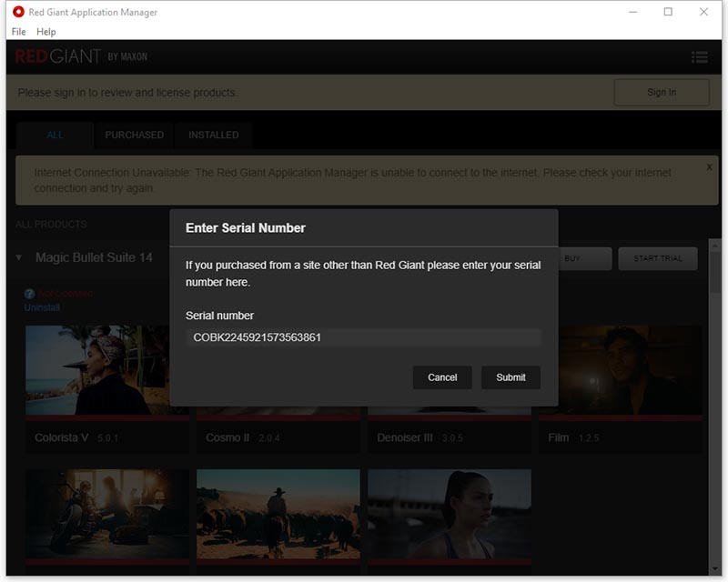Screen dimensions: 728x582
Task: Open the Help menu
Action: point(46,32)
